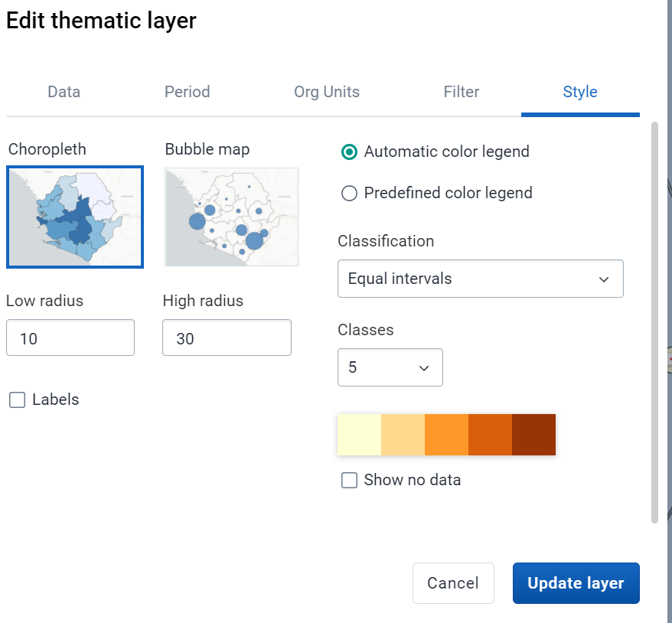The image size is (672, 623).
Task: Select the Style tab
Action: 580,92
